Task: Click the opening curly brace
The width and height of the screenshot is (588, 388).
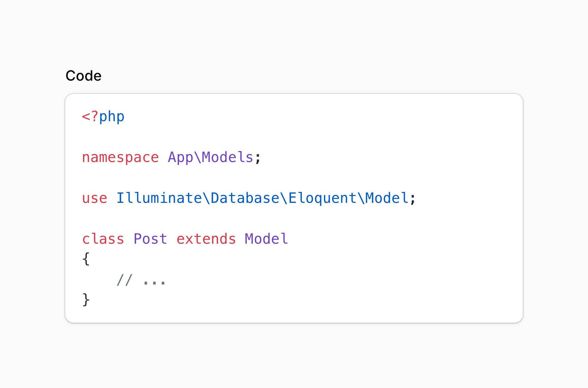Action: coord(86,259)
